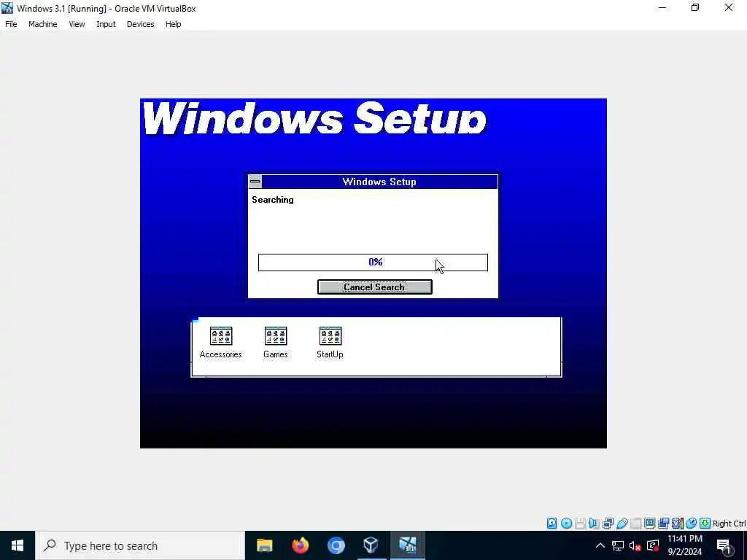
Task: Open the Input menu
Action: (106, 24)
